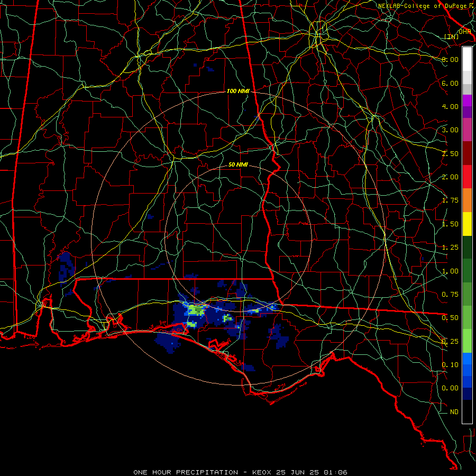Click the OHA product label
Viewport: 476px width, 476px height.
click(x=464, y=32)
